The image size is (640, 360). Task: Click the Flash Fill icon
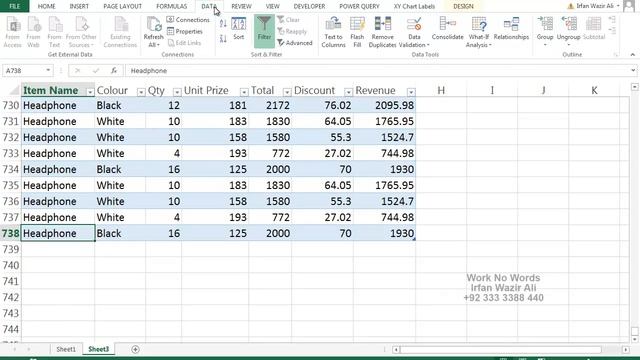coord(357,32)
